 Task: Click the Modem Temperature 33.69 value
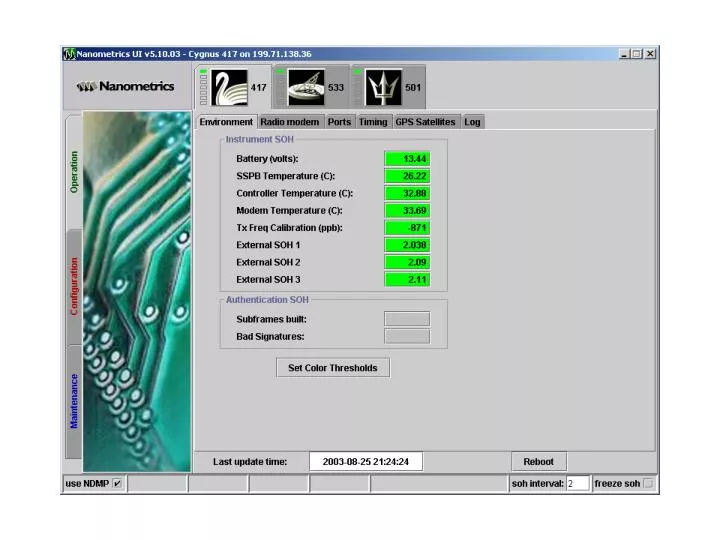(407, 211)
